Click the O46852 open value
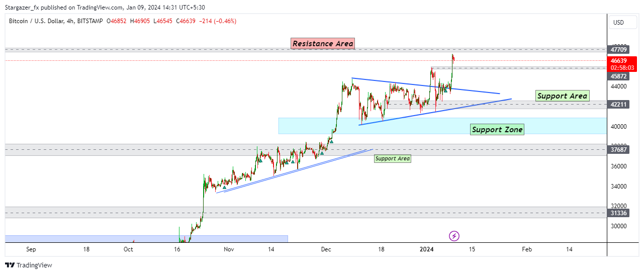 click(117, 21)
